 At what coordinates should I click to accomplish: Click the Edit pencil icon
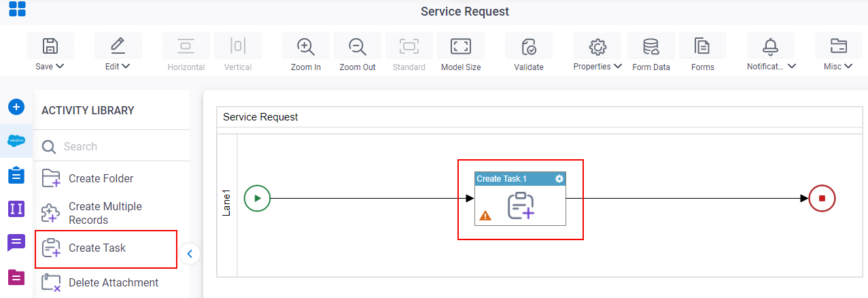point(118,46)
